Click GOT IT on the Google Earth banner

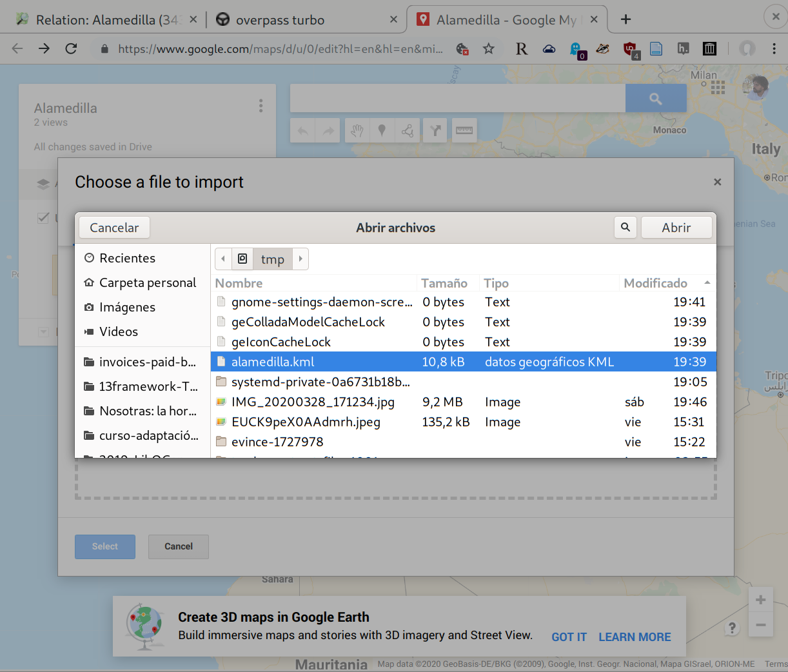tap(569, 637)
